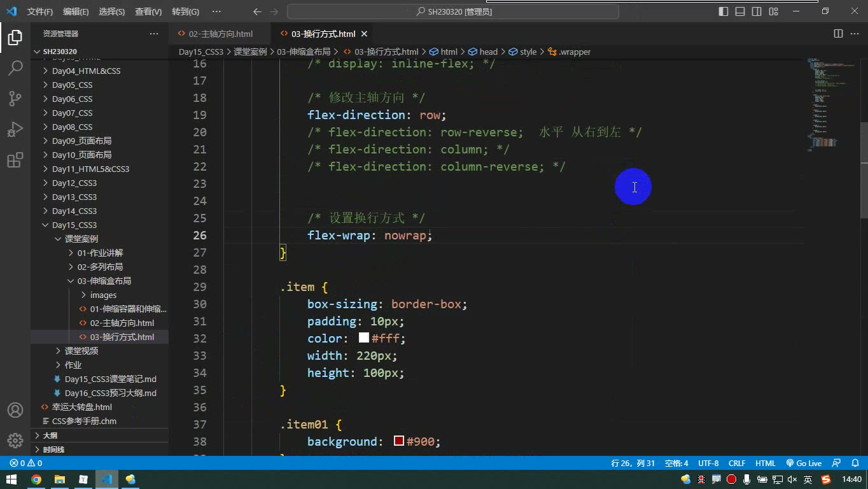Open Chrome from the Windows taskbar

point(36,479)
